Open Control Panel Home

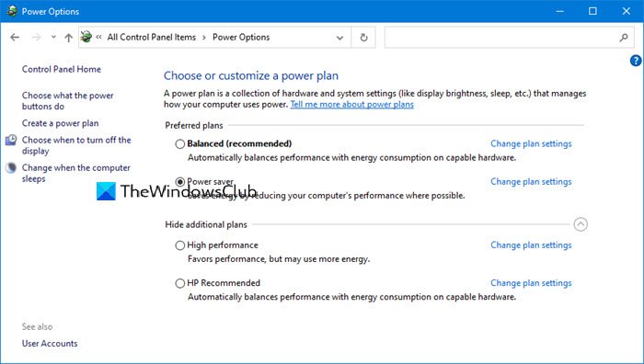coord(62,69)
